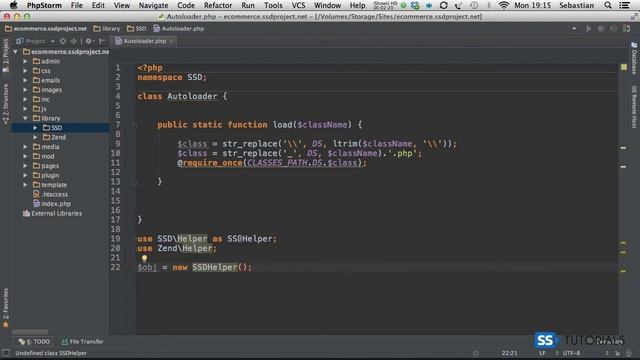Open the Edit menu

[98, 5]
